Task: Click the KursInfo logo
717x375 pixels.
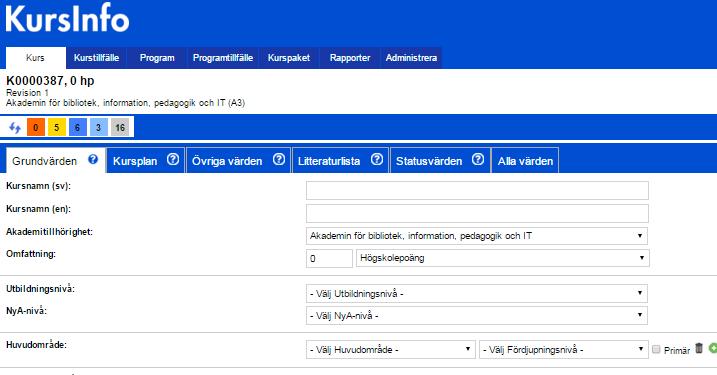Action: (x=67, y=18)
